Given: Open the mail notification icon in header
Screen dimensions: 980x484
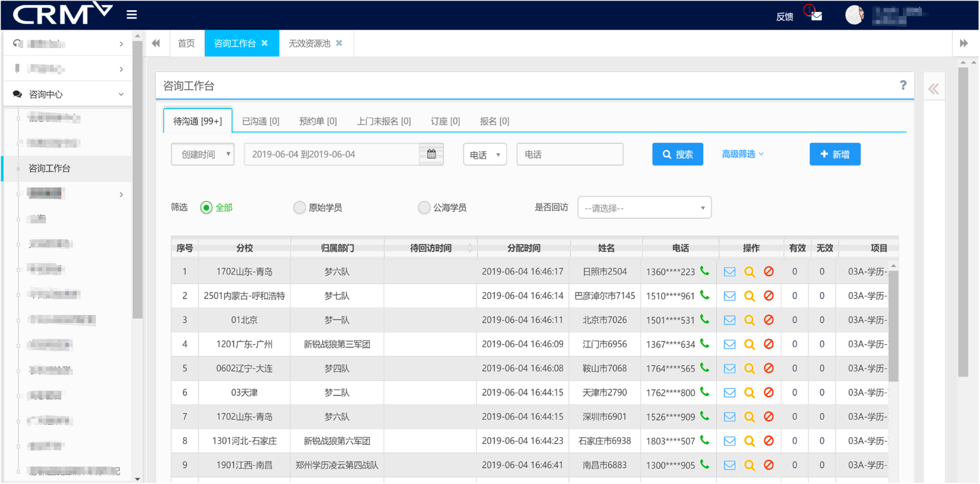Looking at the screenshot, I should pos(817,16).
